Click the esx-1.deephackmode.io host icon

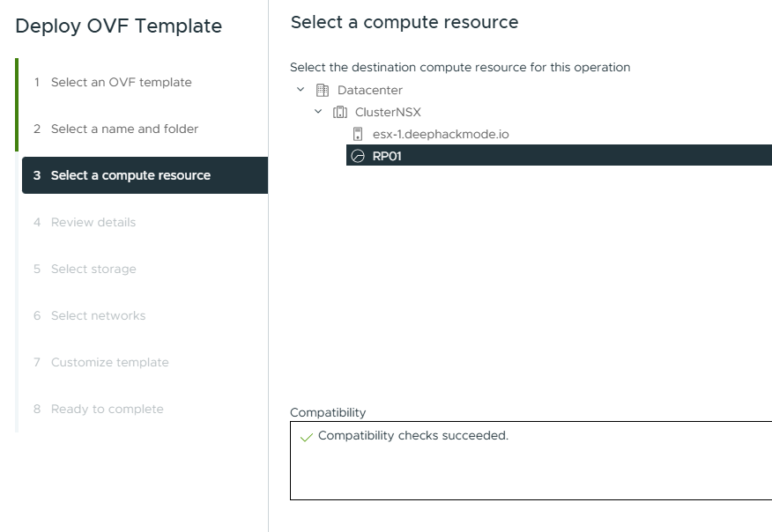358,134
